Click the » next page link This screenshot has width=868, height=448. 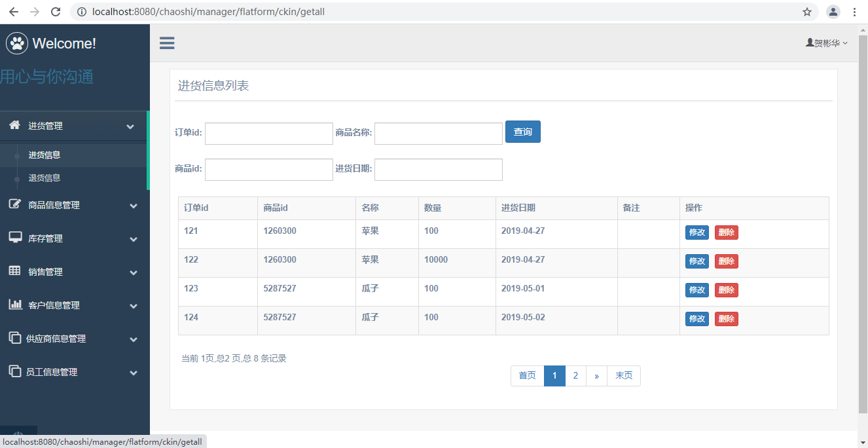click(x=596, y=376)
